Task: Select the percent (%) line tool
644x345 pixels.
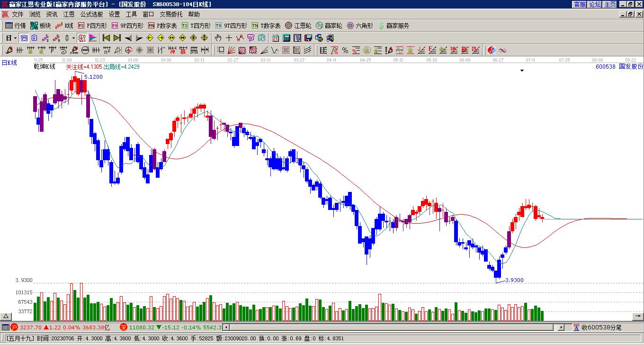Action: [345, 50]
